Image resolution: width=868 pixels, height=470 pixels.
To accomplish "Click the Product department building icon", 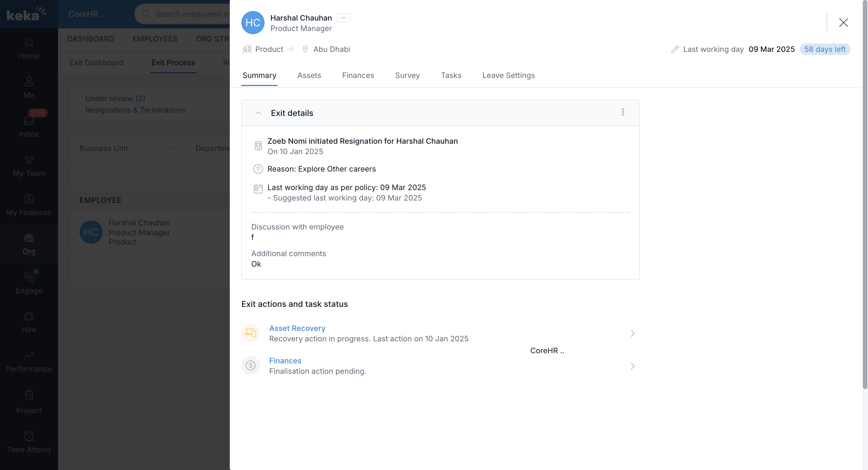I will (247, 49).
